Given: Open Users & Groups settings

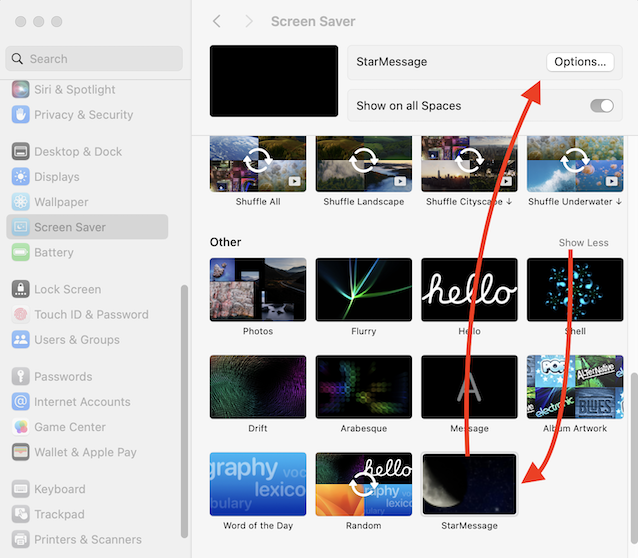Looking at the screenshot, I should 77,339.
